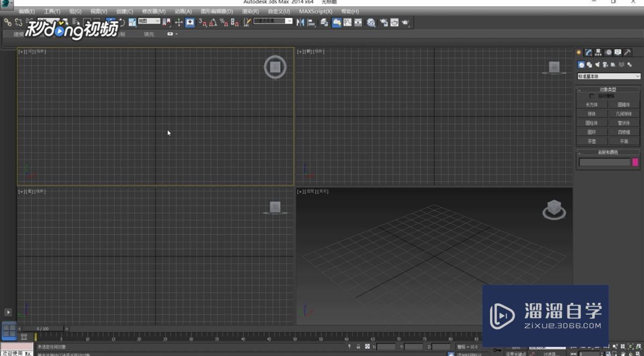Click the Teapot creation button
The width and height of the screenshot is (644, 356).
(591, 141)
